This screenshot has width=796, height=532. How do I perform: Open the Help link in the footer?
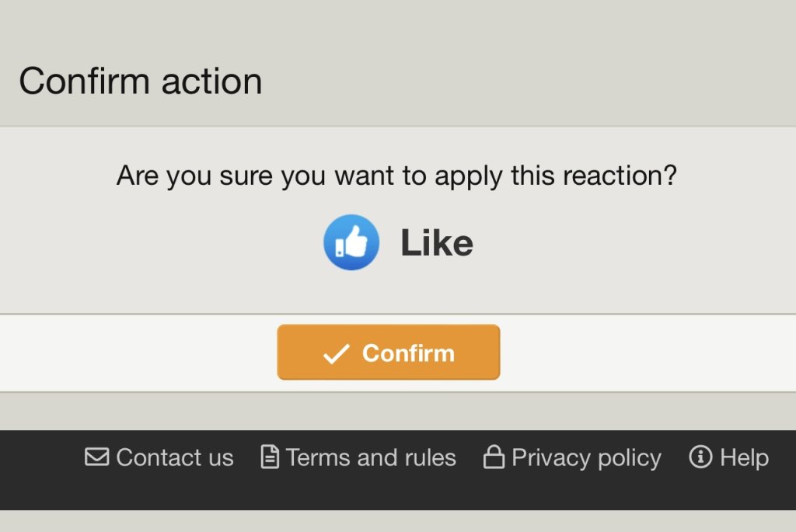pyautogui.click(x=744, y=457)
